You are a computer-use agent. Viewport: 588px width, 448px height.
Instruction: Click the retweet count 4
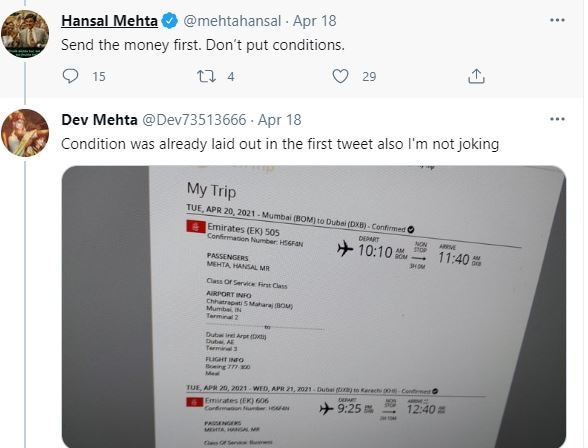[231, 77]
